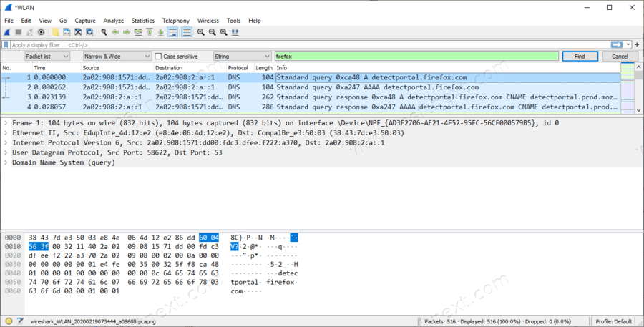Click the colored packet minimap beside the list
This screenshot has width=644, height=327.
[628, 88]
